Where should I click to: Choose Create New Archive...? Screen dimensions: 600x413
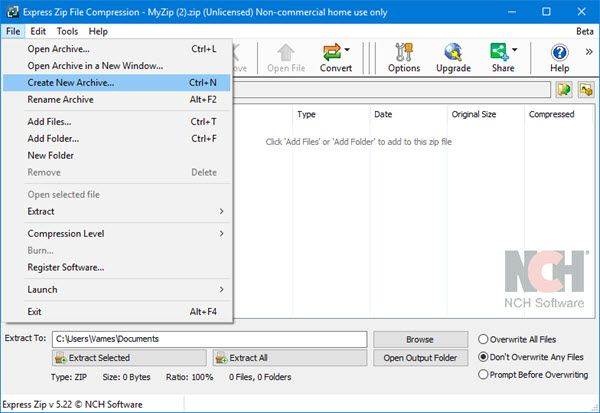(117, 83)
